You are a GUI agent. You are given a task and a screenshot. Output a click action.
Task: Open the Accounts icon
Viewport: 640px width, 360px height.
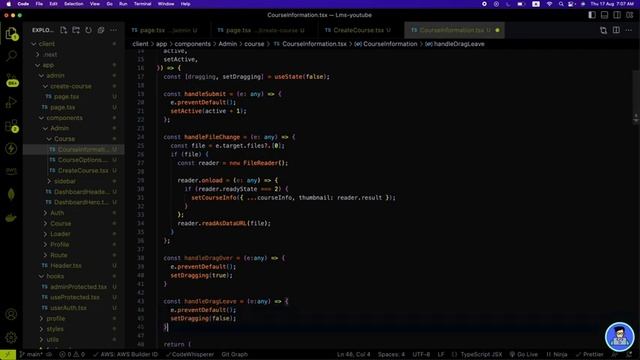click(11, 314)
